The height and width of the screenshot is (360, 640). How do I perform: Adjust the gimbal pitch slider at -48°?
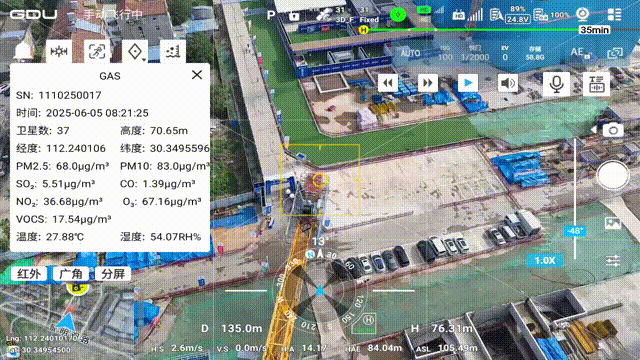click(575, 231)
